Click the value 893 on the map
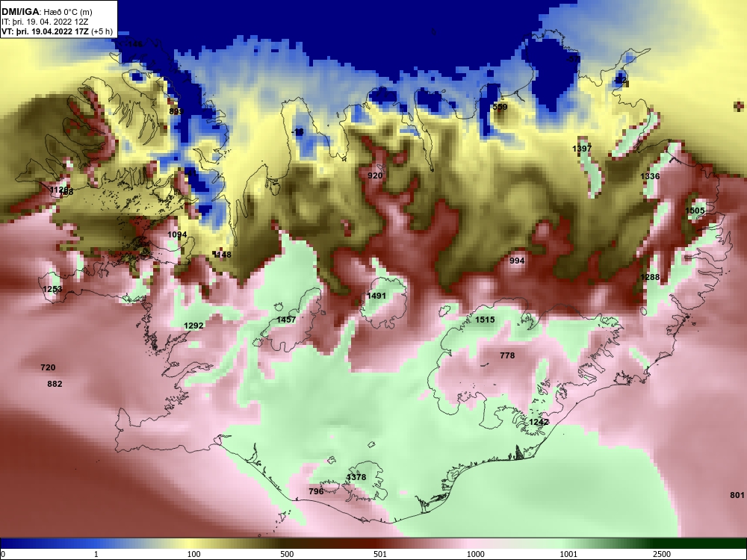Viewport: 747px width, 560px height. pyautogui.click(x=176, y=111)
